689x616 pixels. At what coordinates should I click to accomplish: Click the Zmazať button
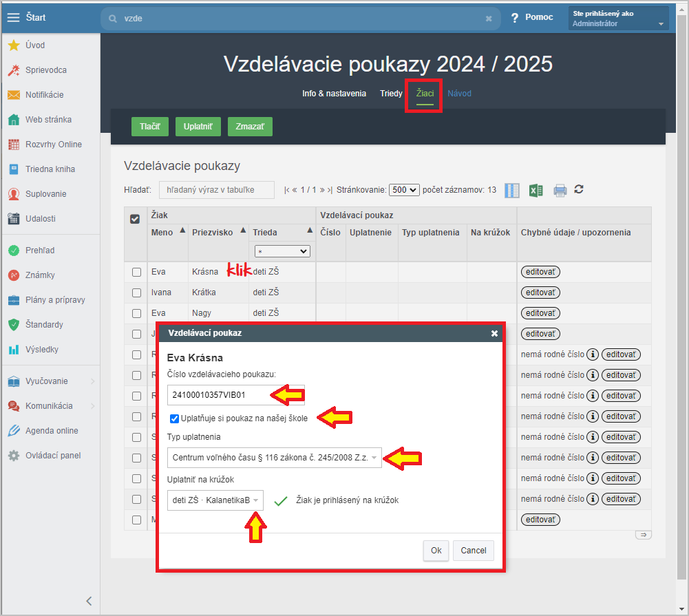[x=250, y=127]
